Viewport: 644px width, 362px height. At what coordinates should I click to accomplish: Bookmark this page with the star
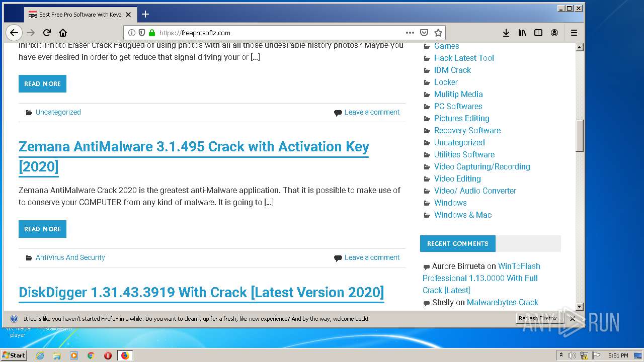click(438, 33)
